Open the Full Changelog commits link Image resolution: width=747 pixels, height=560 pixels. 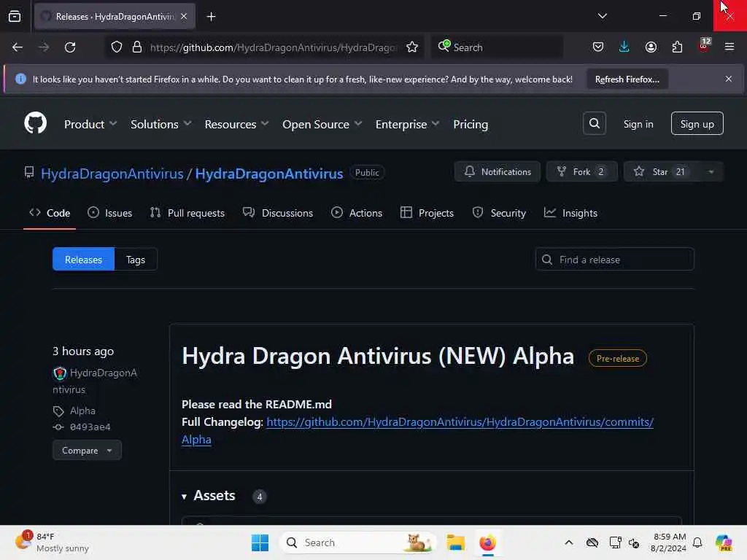[460, 422]
